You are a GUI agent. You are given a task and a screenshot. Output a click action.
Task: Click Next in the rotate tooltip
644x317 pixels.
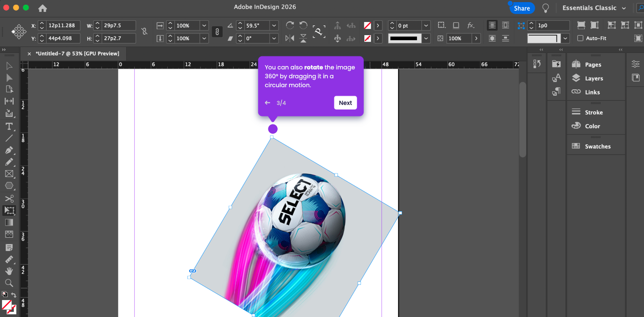[x=345, y=103]
